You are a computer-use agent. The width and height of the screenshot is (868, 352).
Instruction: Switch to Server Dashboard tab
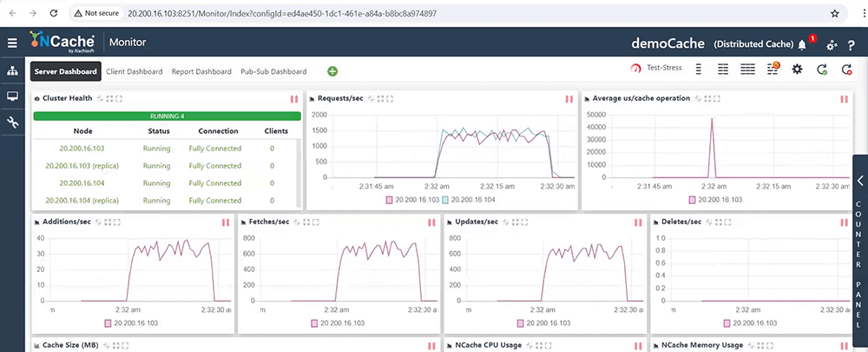[66, 71]
